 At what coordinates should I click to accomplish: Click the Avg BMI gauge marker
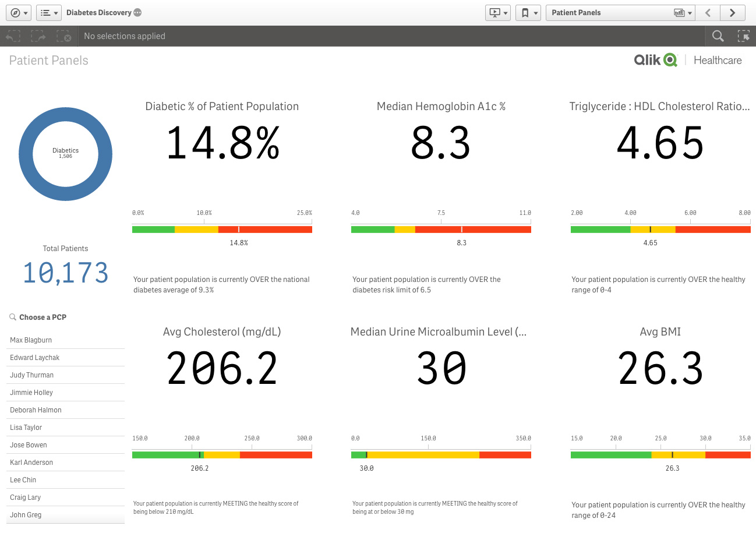pos(673,454)
